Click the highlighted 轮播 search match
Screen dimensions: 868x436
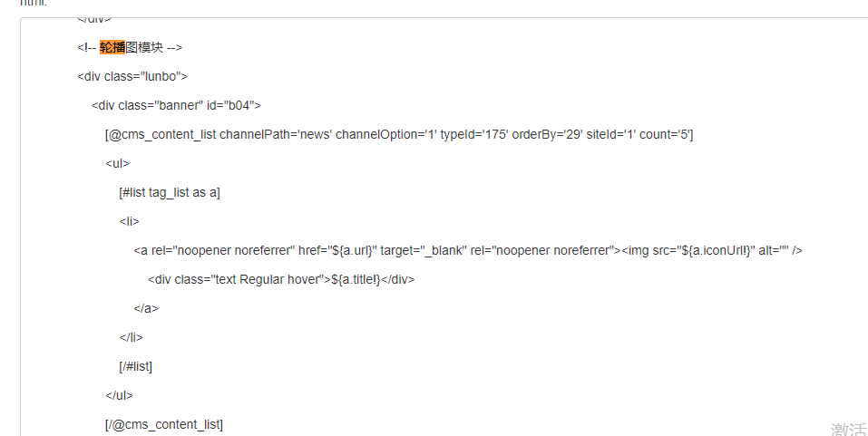click(x=112, y=47)
